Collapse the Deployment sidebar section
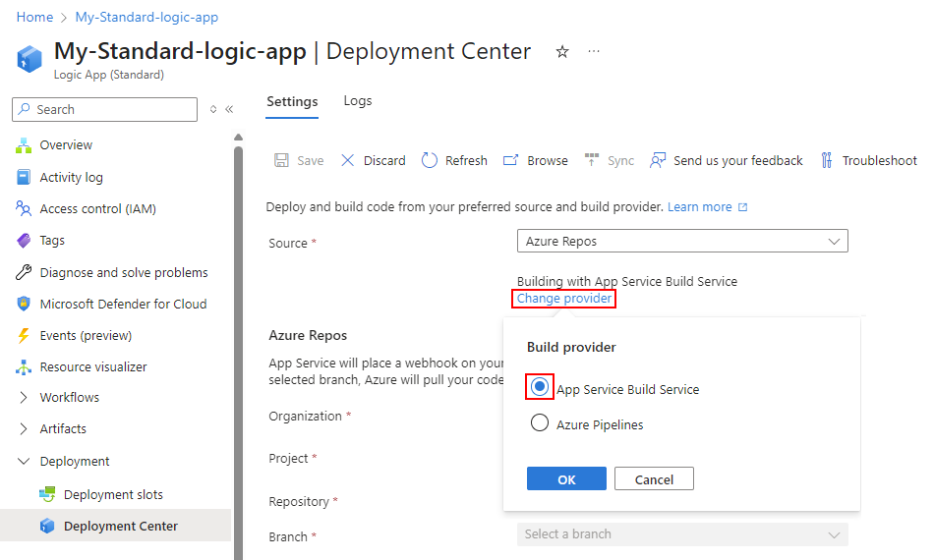 24,461
